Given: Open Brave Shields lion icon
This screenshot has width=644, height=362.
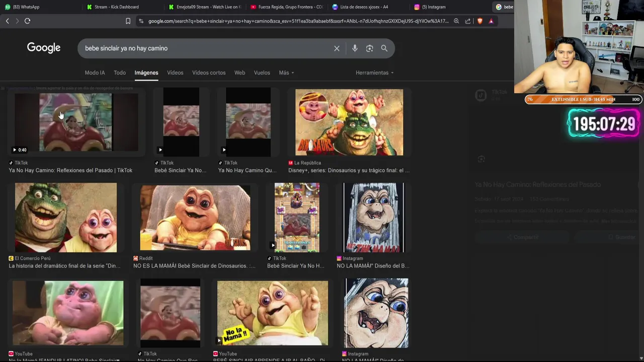Looking at the screenshot, I should coord(480,21).
